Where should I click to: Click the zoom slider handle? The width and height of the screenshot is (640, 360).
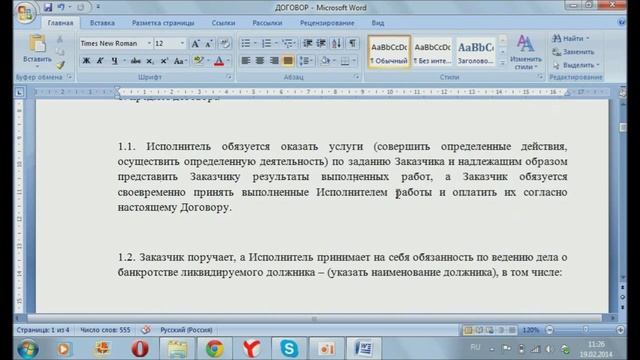coord(586,329)
